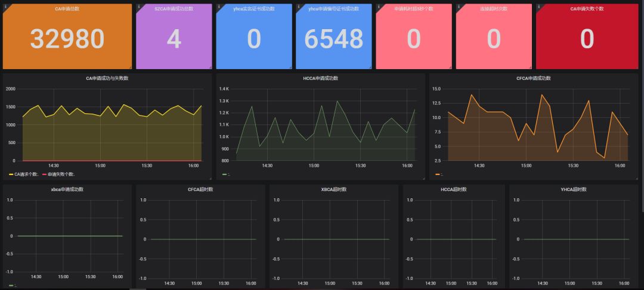644x290 pixels.
Task: Click the 0 value in CA申请失败个数 panel
Action: (587, 39)
